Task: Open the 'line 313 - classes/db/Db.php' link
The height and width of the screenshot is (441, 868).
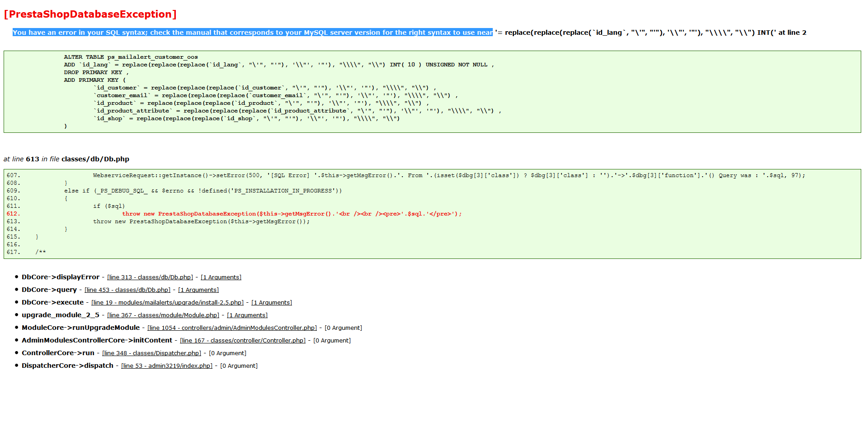Action: (150, 277)
